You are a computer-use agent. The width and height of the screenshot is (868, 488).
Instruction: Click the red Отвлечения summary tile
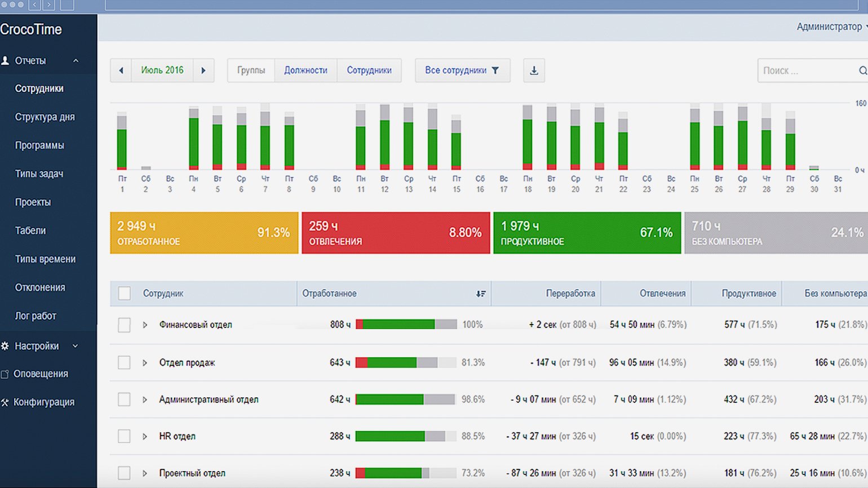[396, 233]
